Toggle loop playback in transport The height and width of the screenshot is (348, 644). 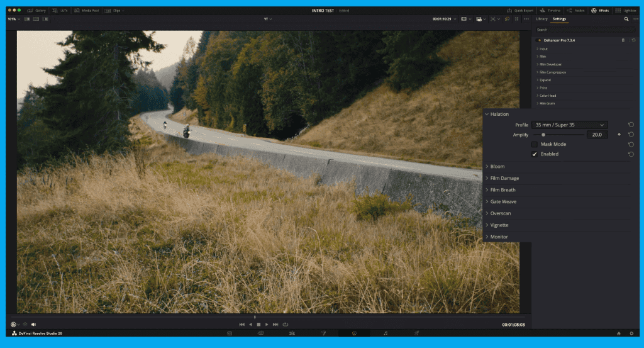coord(285,324)
